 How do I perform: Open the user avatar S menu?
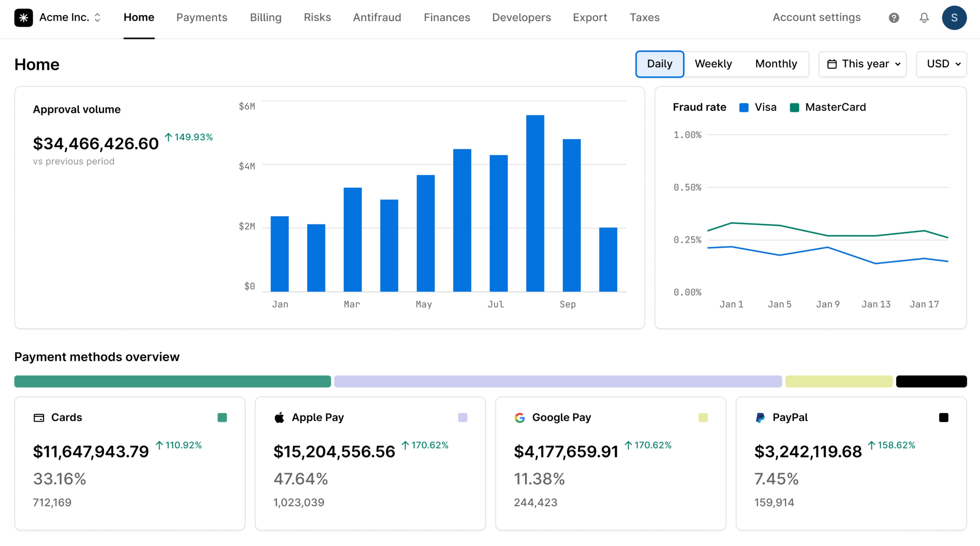click(954, 18)
